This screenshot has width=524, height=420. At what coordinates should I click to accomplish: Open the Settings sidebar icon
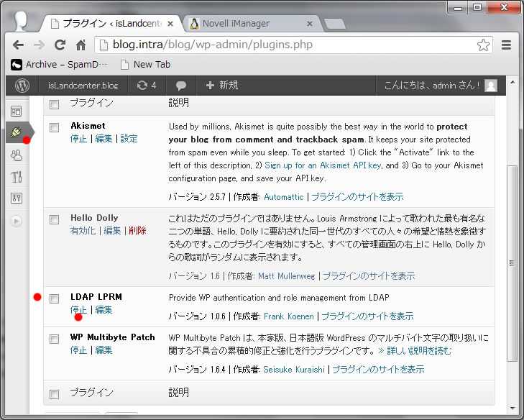[16, 198]
